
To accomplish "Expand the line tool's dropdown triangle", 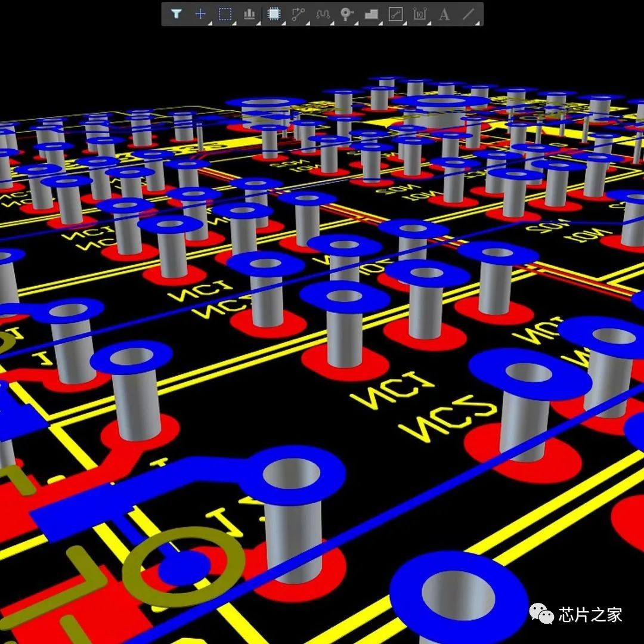I will coord(478,23).
